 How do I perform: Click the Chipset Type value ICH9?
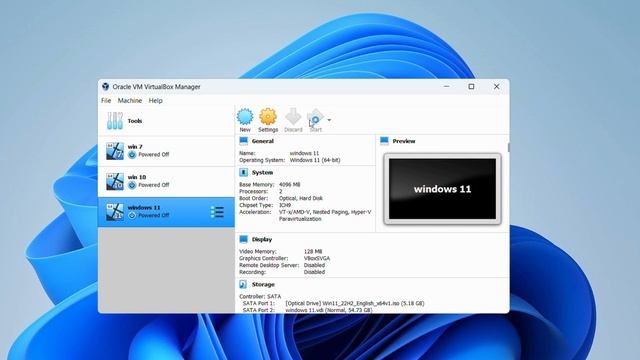(x=285, y=205)
